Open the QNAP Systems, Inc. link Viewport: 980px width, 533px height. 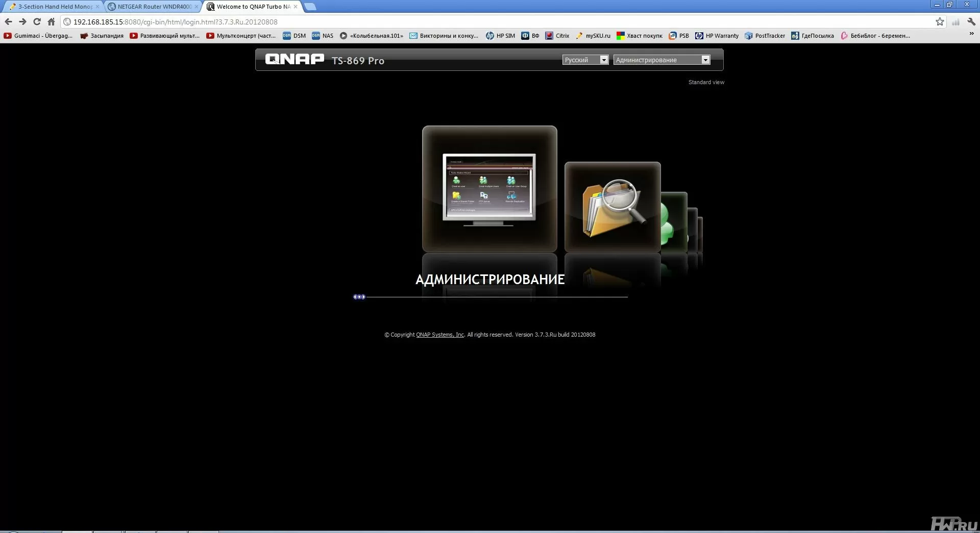tap(440, 335)
